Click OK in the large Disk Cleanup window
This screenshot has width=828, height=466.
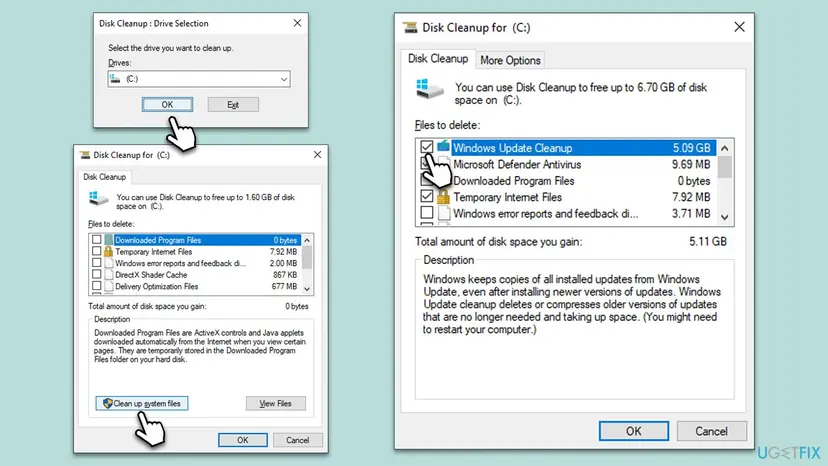point(634,431)
